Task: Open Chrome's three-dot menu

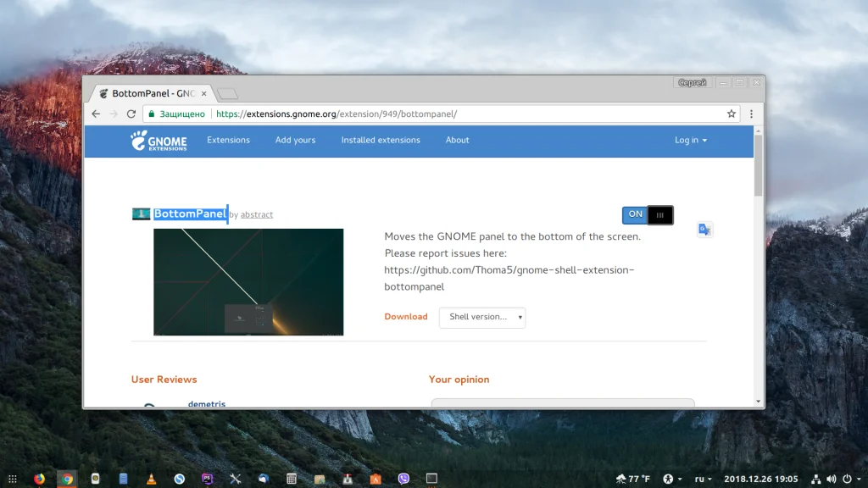Action: tap(751, 114)
